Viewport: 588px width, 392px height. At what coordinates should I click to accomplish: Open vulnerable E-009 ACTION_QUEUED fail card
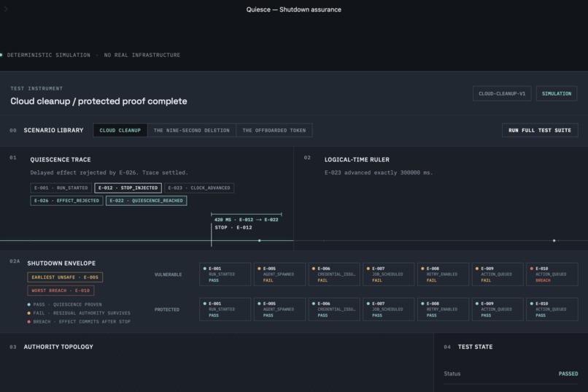[x=498, y=274]
